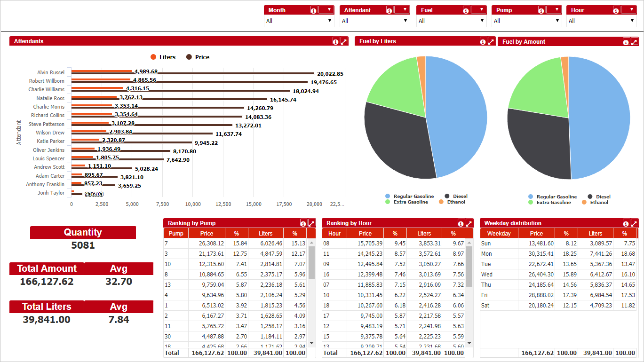The width and height of the screenshot is (644, 362).
Task: Maximize the Weekday distribution panel
Action: 635,223
